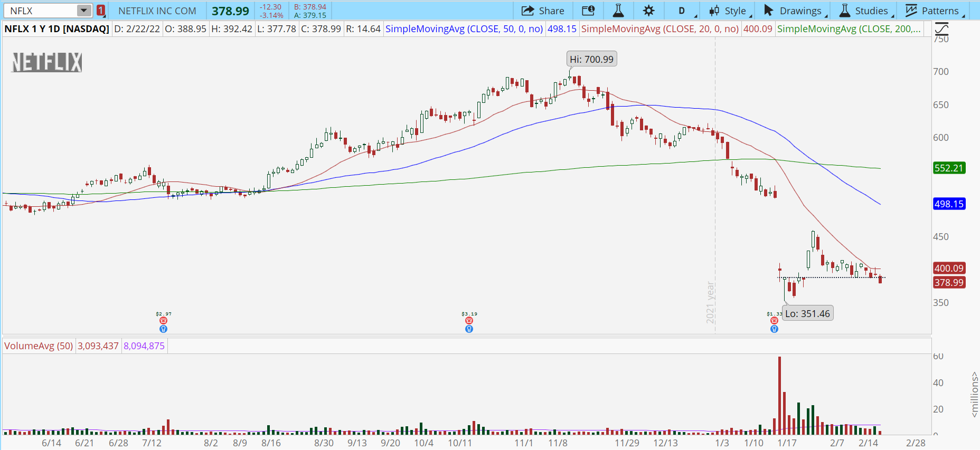Image resolution: width=980 pixels, height=450 pixels.
Task: Click the 3,093,437 volume value
Action: click(98, 346)
